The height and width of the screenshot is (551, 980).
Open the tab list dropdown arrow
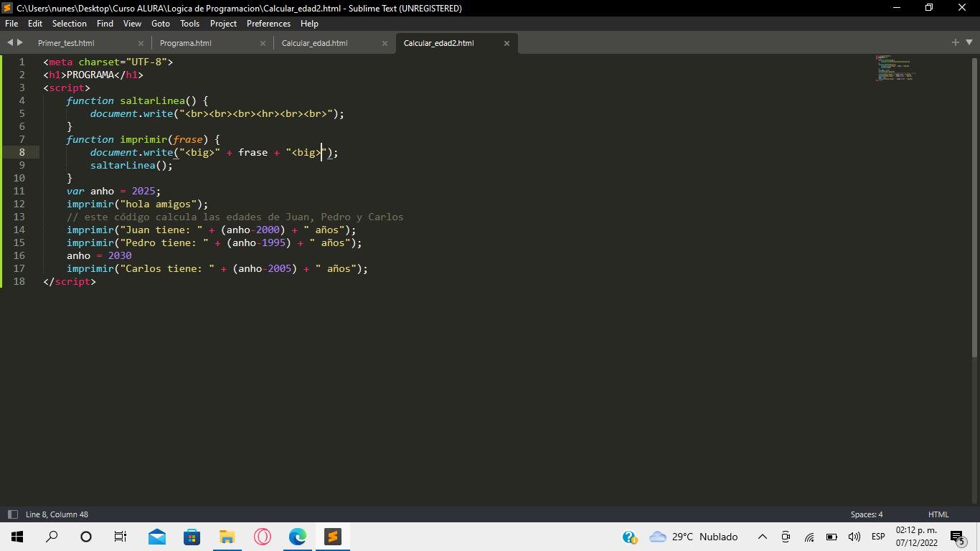[x=969, y=43]
